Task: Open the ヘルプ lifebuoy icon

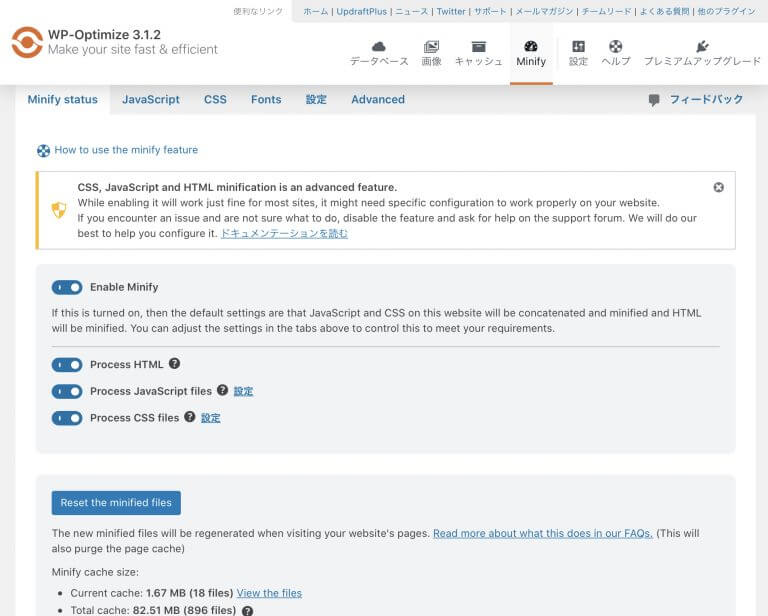Action: click(x=616, y=47)
